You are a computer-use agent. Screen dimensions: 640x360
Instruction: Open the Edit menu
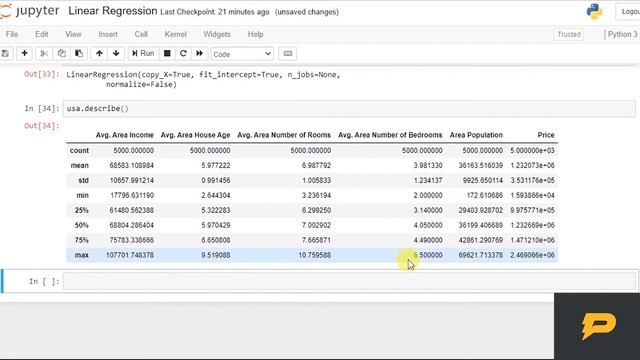[x=42, y=34]
